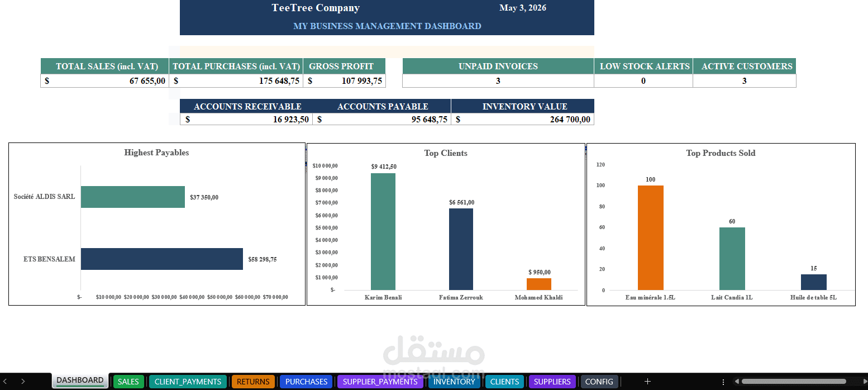
Task: Click the sheet tab bar options dots
Action: tap(723, 382)
